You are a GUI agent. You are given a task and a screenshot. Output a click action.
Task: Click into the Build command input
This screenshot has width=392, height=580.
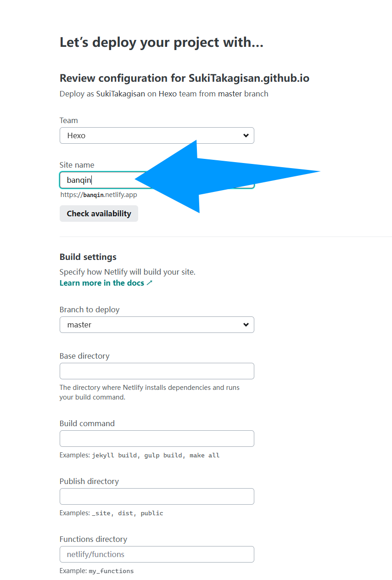click(x=157, y=439)
